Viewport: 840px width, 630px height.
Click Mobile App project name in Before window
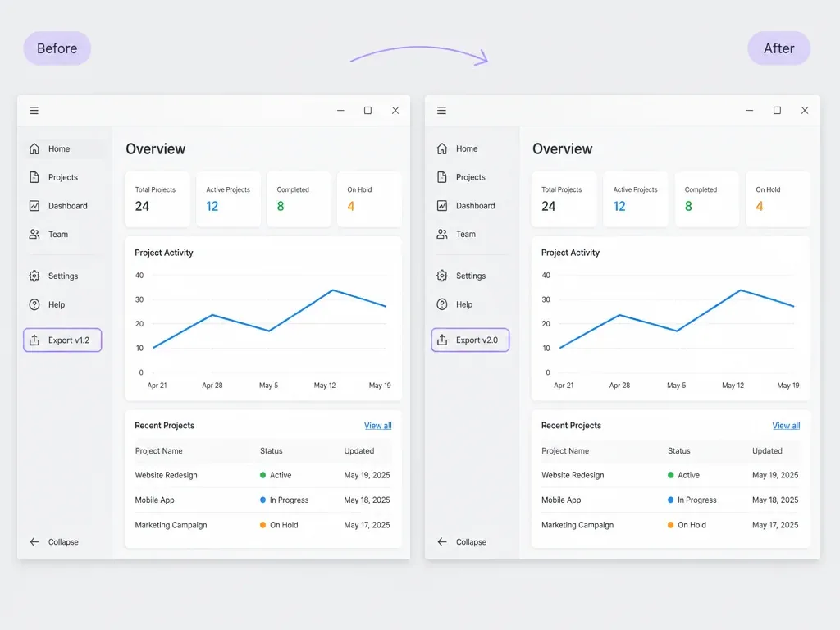155,500
